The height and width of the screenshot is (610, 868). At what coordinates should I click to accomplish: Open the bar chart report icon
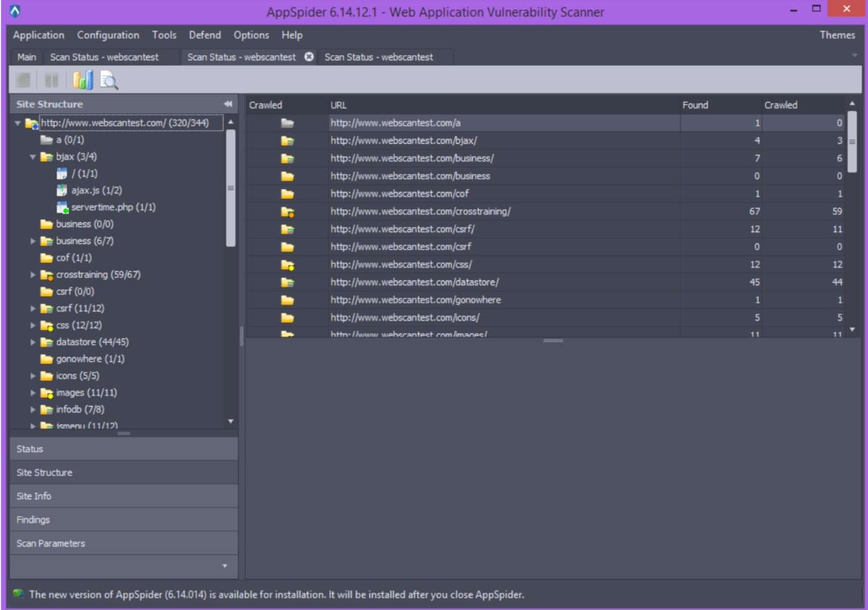(x=82, y=80)
